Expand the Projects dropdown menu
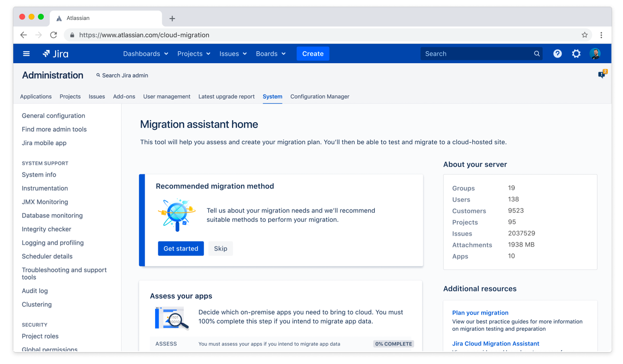Screen dimensions: 623x364 coord(194,54)
